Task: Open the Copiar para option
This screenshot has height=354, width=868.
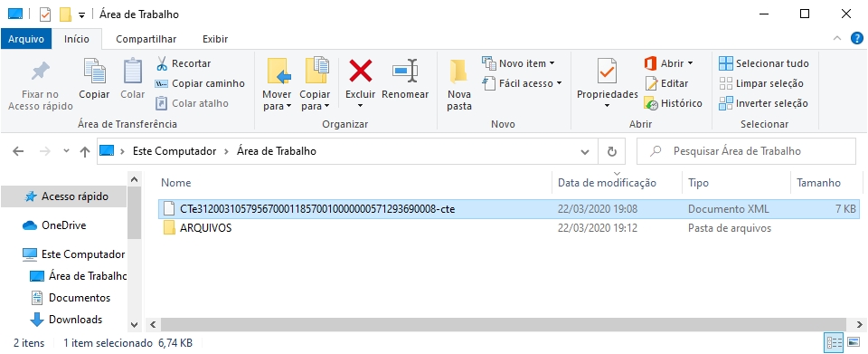Action: (x=316, y=84)
